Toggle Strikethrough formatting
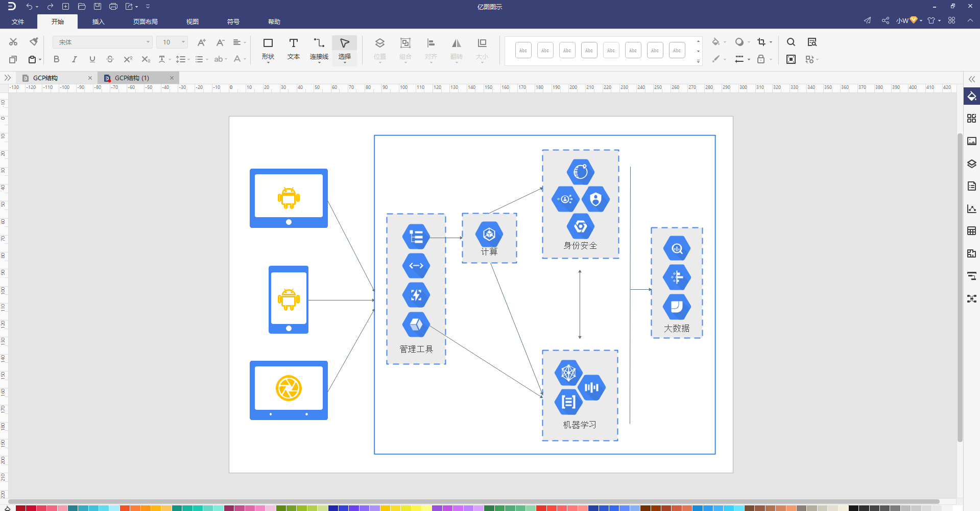Image resolution: width=980 pixels, height=511 pixels. (x=110, y=59)
